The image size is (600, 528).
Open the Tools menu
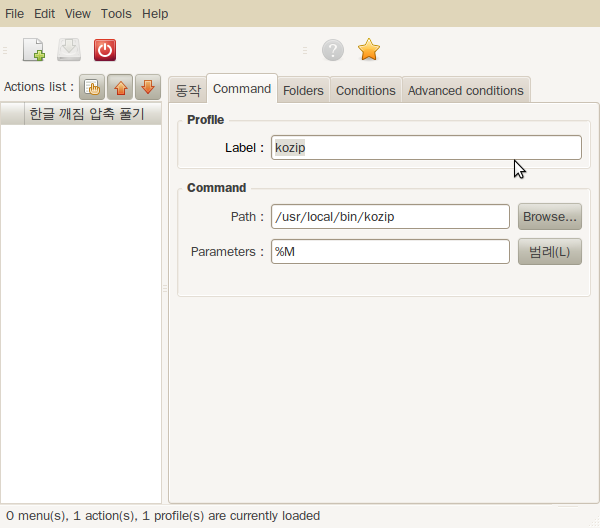[116, 14]
